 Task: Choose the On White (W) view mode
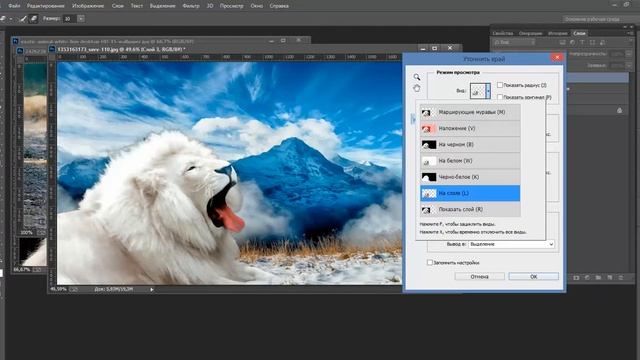click(x=470, y=161)
